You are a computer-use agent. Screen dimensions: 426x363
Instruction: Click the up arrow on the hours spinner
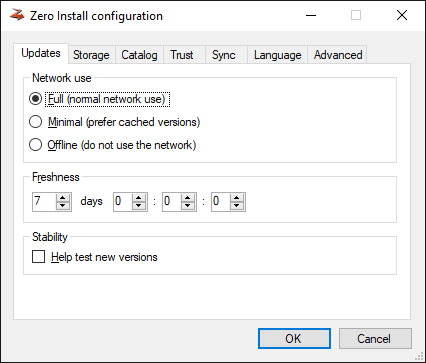pos(139,198)
